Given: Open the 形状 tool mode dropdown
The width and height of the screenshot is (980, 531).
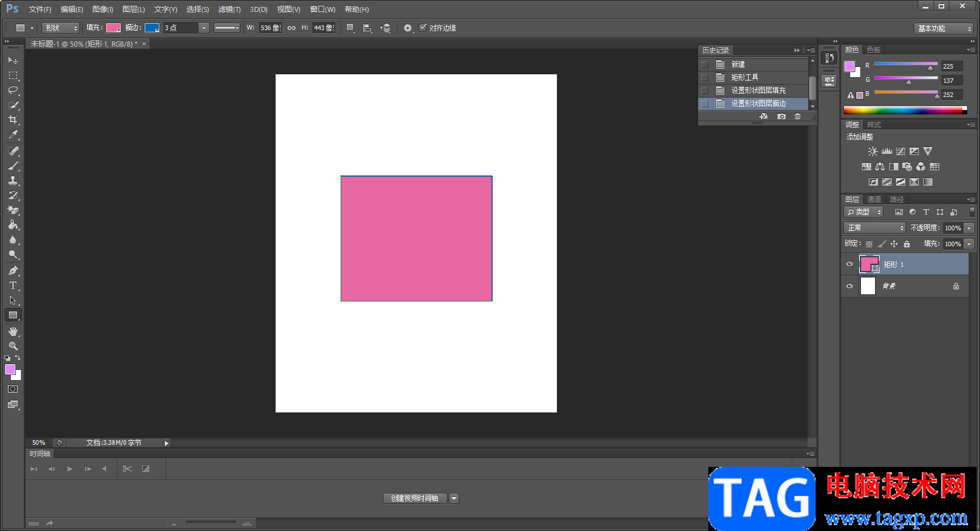Looking at the screenshot, I should click(x=61, y=28).
